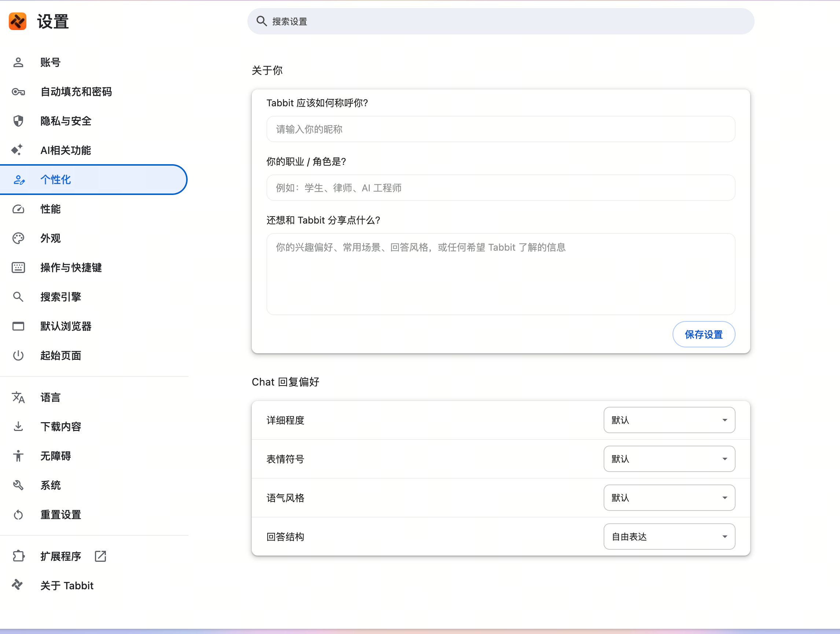840x634 pixels.
Task: Focus the 搜索设置 search field
Action: point(501,21)
